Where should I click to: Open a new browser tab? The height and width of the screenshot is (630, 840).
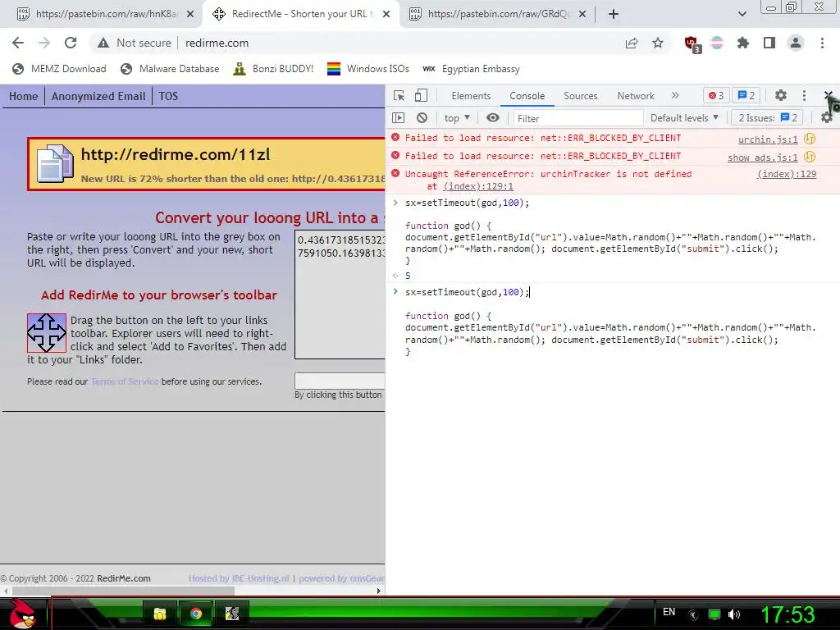pyautogui.click(x=614, y=14)
